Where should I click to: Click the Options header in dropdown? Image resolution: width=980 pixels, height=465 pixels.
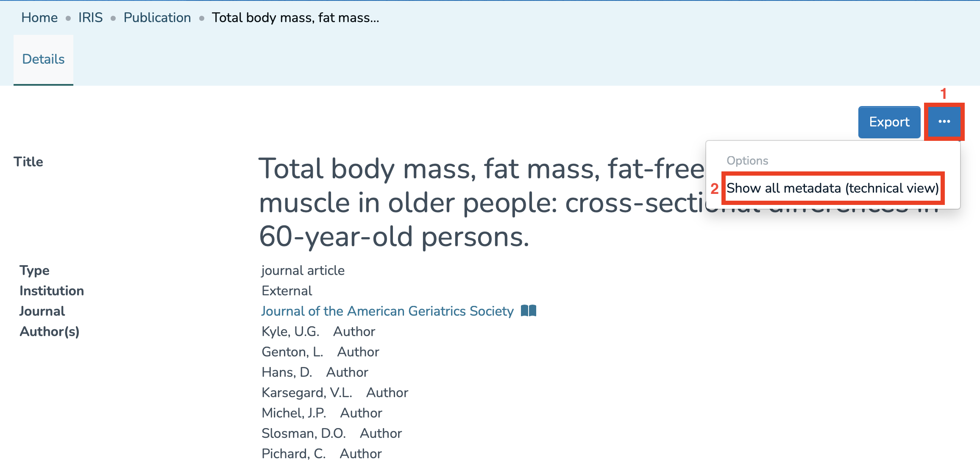(747, 160)
